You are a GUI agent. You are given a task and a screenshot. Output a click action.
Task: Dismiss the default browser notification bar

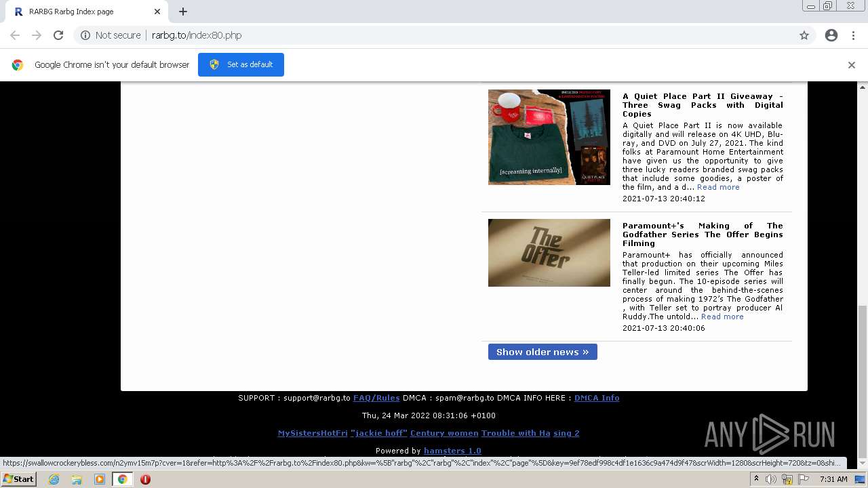[x=852, y=65]
